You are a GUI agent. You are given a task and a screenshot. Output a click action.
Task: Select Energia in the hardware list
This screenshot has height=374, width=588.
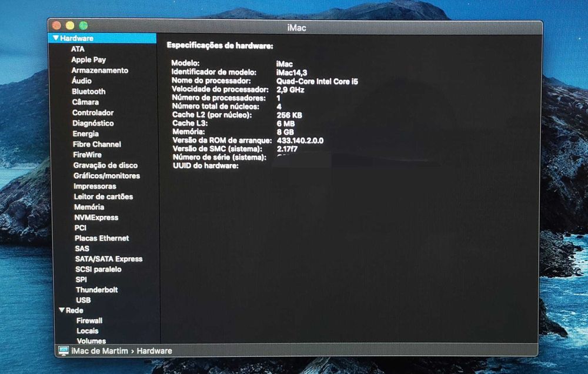[x=86, y=133]
